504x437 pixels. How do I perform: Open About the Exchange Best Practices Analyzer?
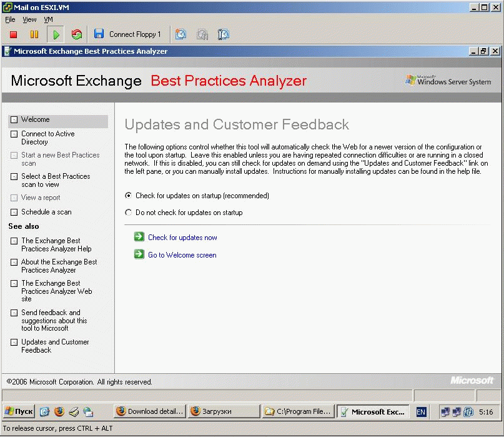click(59, 266)
